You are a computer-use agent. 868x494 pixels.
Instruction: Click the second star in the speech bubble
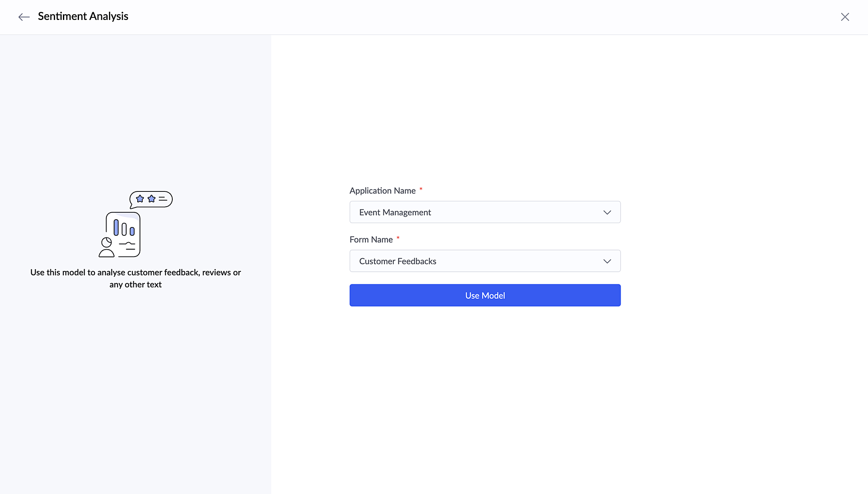[x=151, y=199]
